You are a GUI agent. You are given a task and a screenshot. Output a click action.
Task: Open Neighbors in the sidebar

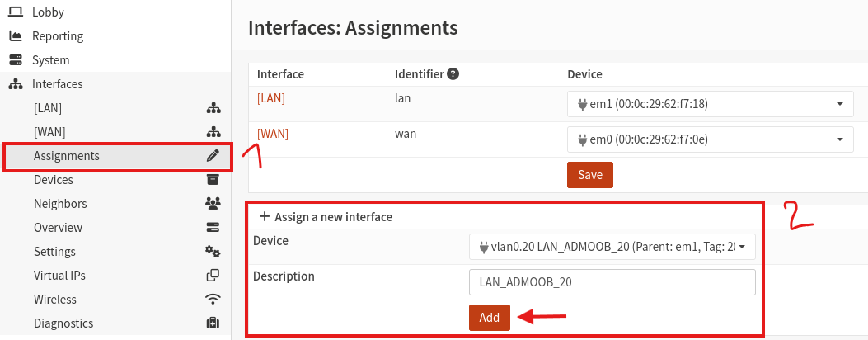click(60, 203)
